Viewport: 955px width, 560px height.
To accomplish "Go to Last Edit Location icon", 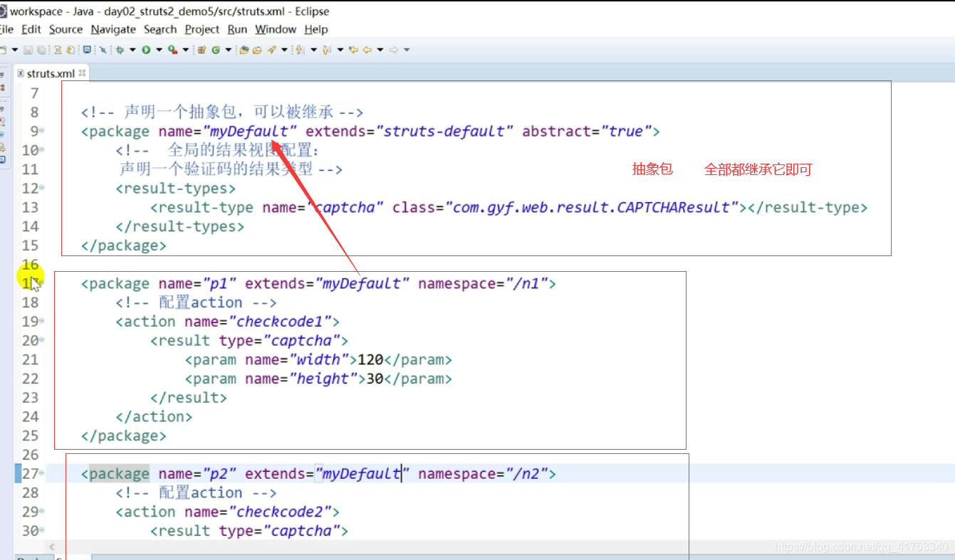I will point(353,50).
